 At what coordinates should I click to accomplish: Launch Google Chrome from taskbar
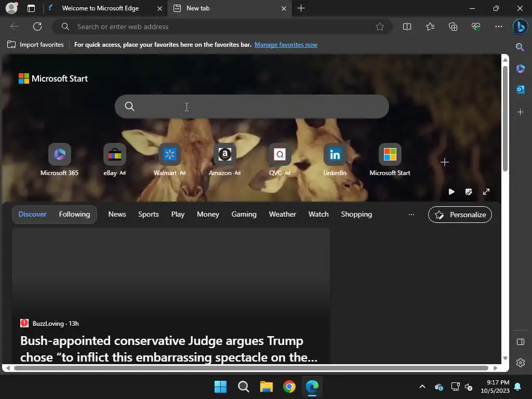(x=289, y=387)
